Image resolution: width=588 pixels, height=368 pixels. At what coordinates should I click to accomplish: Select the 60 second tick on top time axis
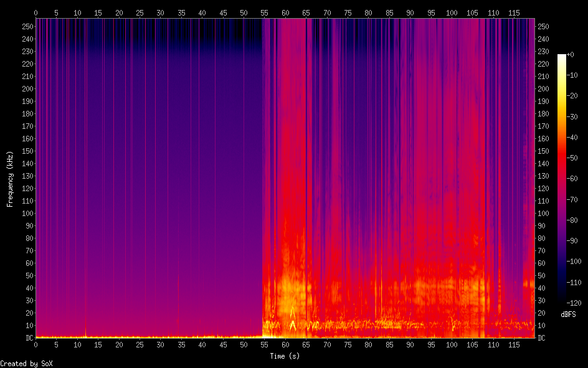[x=285, y=12]
